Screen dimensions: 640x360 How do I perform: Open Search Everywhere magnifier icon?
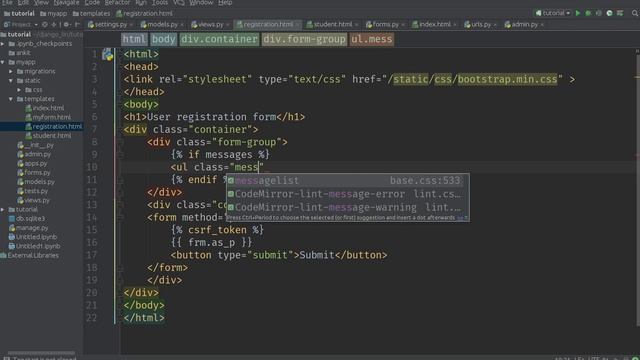point(635,13)
